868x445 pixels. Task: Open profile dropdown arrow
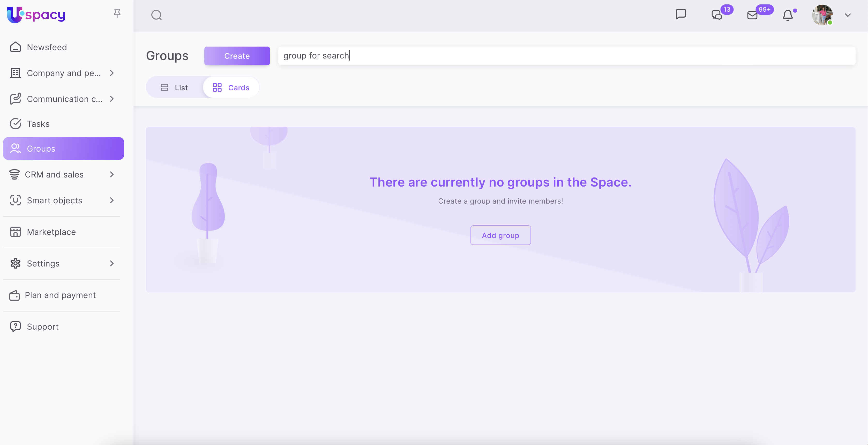point(848,15)
